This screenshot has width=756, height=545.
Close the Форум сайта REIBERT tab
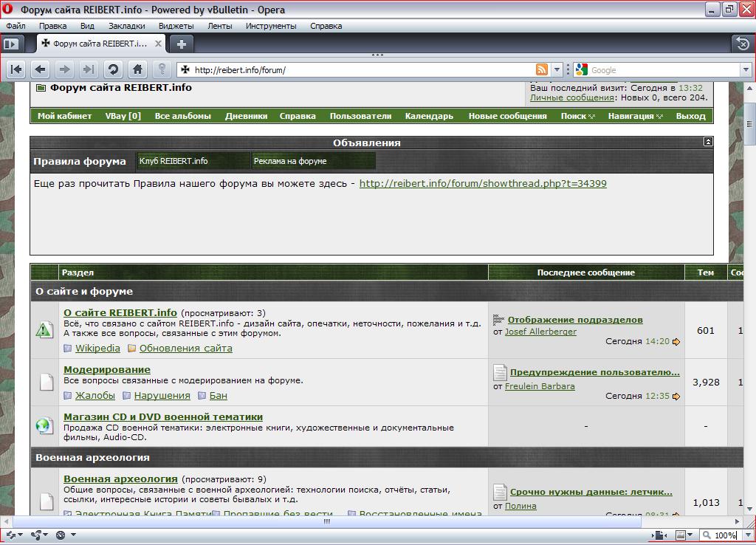click(158, 44)
